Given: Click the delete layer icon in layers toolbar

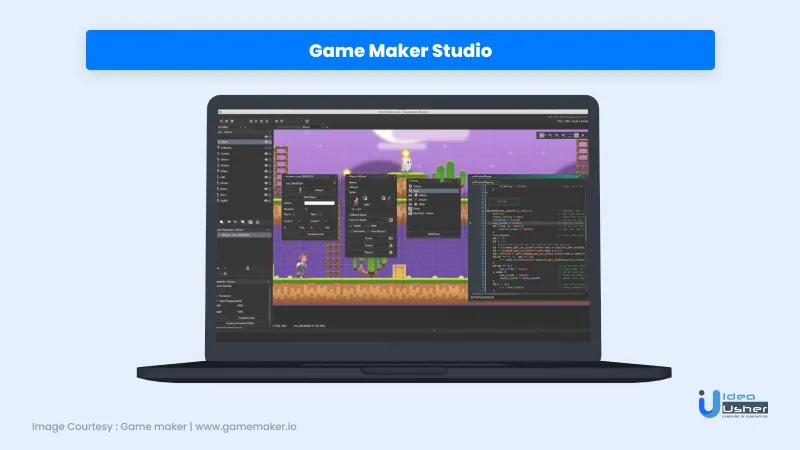Looking at the screenshot, I should (x=258, y=222).
